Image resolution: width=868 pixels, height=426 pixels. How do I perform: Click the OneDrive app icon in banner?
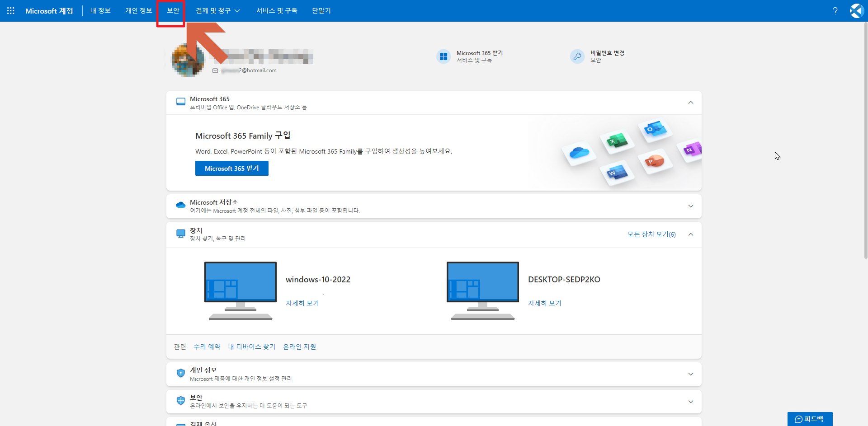click(579, 153)
